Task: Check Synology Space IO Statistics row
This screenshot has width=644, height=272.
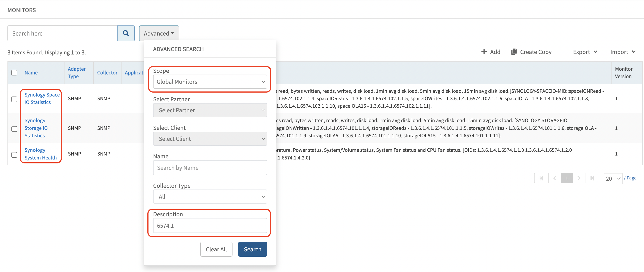Action: (14, 99)
